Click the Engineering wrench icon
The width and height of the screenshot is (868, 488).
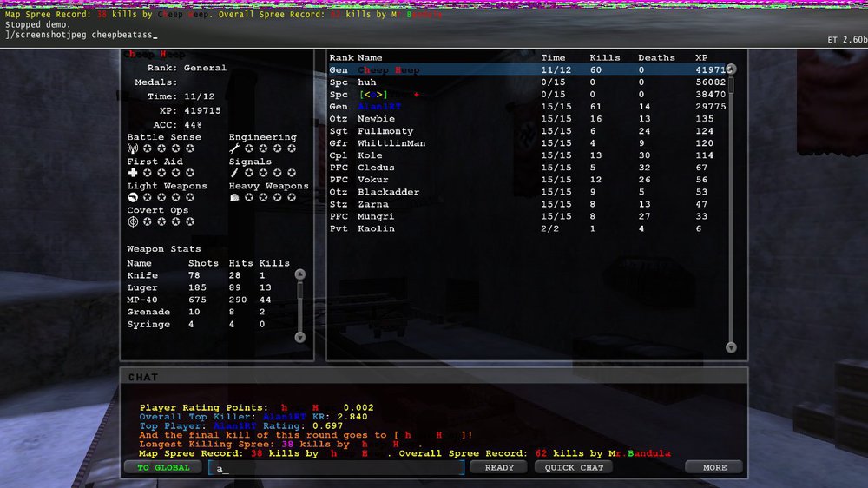[x=234, y=148]
